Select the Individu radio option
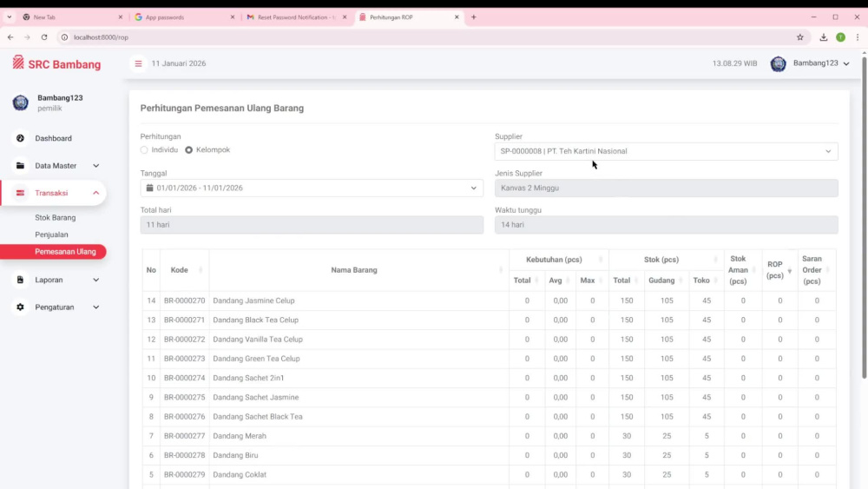Viewport: 868px width, 489px height. click(144, 150)
